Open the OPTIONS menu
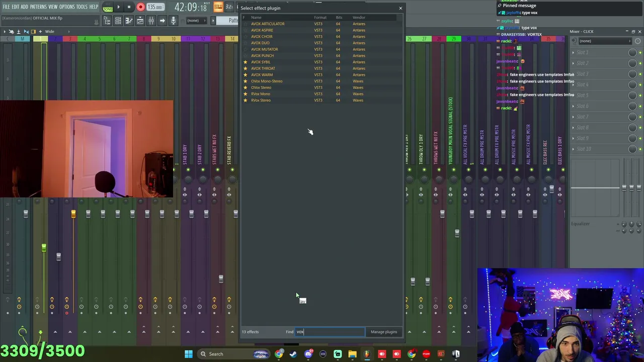This screenshot has height=362, width=644. tap(67, 7)
